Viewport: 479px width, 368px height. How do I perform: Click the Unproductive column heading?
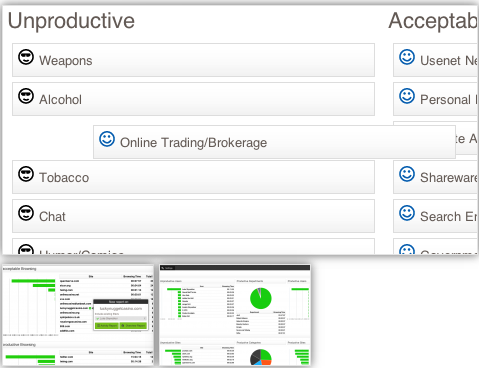tap(71, 21)
